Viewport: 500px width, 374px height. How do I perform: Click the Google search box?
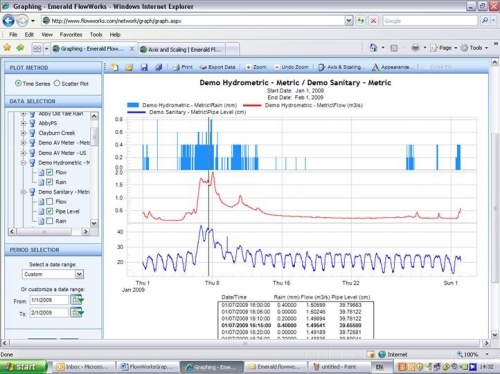(x=430, y=21)
